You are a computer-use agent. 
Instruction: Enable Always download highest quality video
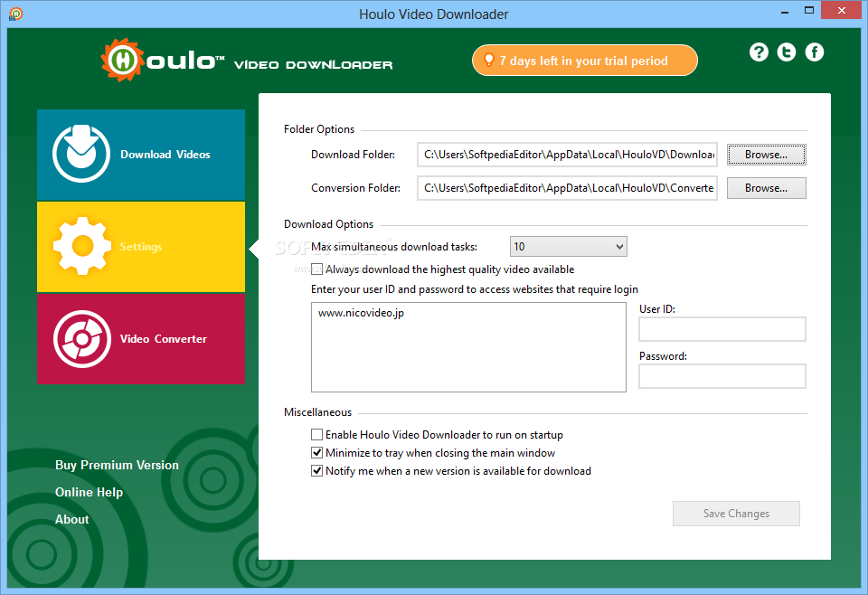pos(316,269)
